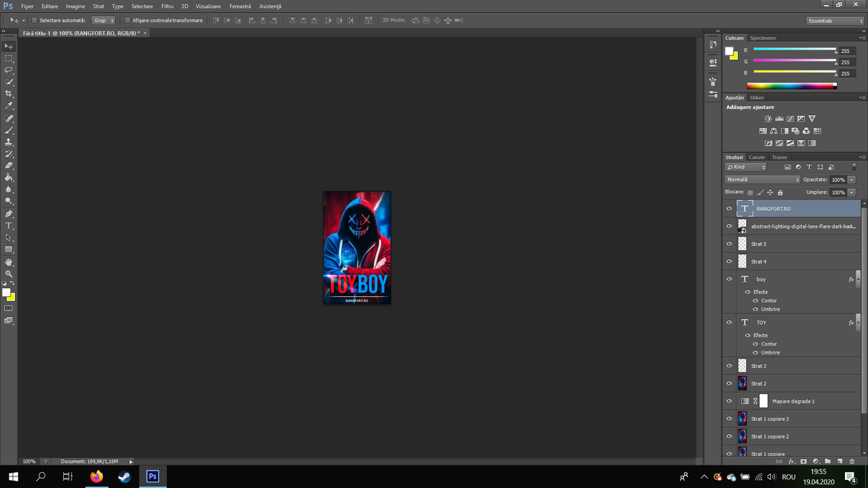
Task: Select the Hand tool
Action: click(x=9, y=262)
